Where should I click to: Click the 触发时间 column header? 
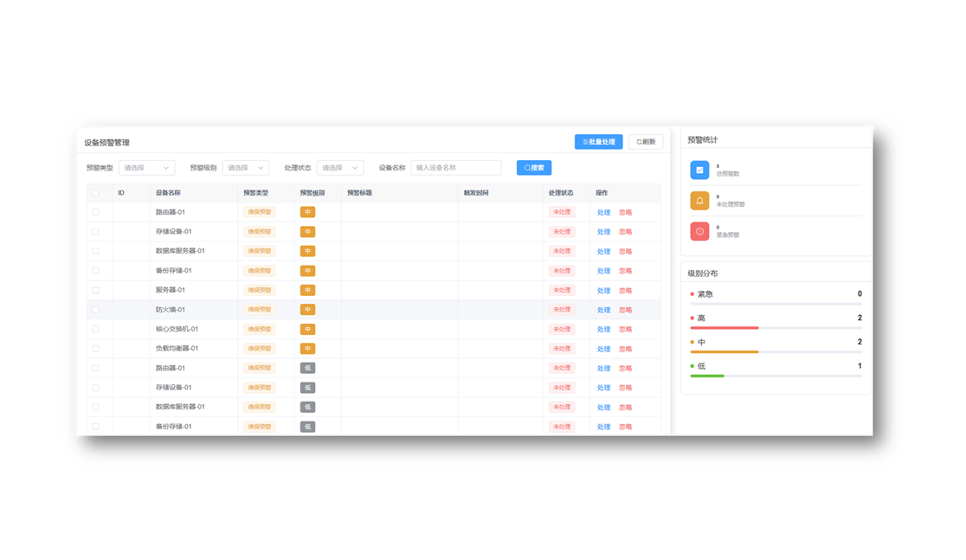pyautogui.click(x=476, y=193)
